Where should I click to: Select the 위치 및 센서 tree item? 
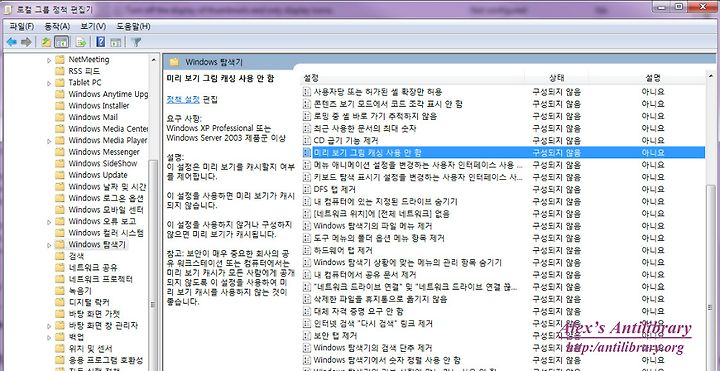tap(90, 349)
